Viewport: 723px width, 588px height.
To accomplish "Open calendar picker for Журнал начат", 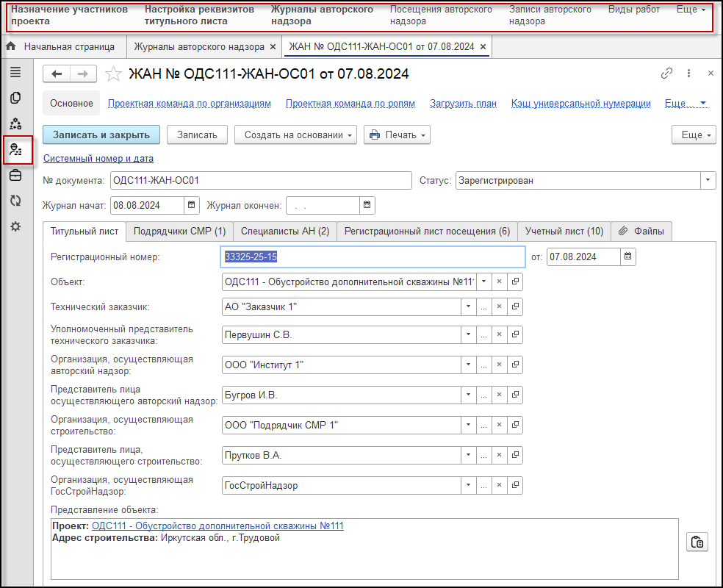I will click(192, 205).
